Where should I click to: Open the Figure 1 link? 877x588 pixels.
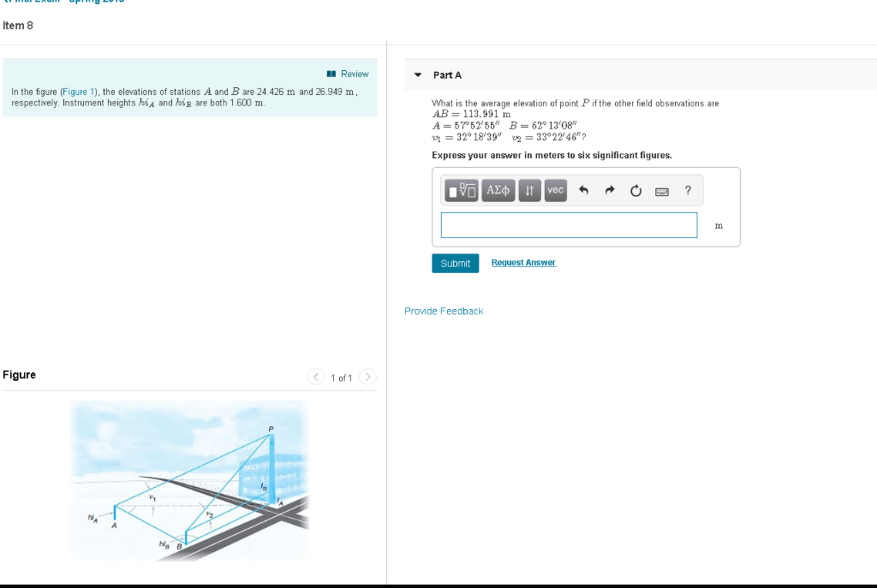click(80, 92)
